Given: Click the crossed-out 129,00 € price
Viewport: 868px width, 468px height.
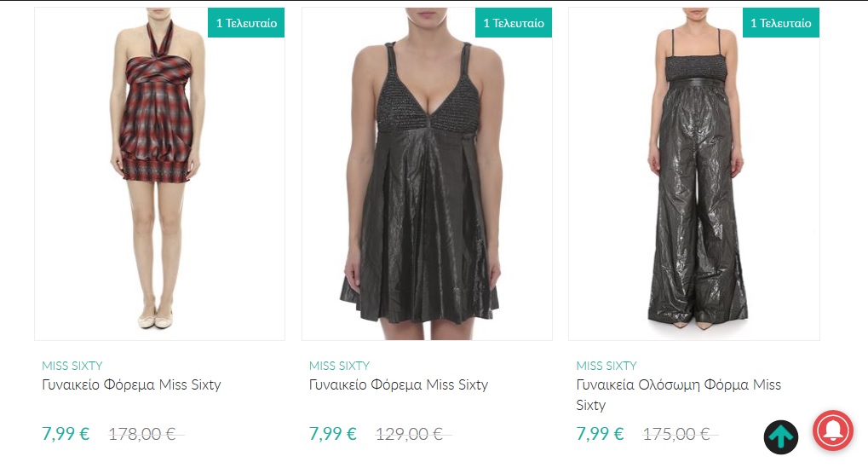Looking at the screenshot, I should coord(410,434).
